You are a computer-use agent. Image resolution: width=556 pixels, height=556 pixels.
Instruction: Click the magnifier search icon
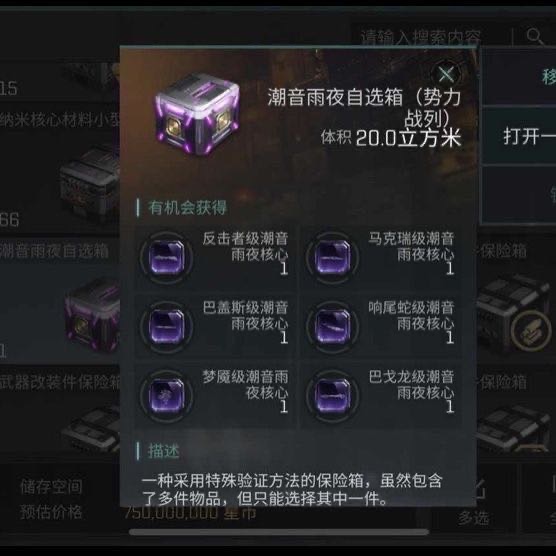[x=534, y=36]
